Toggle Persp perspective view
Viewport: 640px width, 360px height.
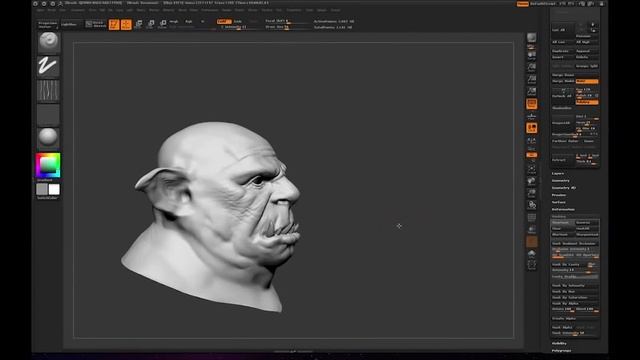(531, 104)
